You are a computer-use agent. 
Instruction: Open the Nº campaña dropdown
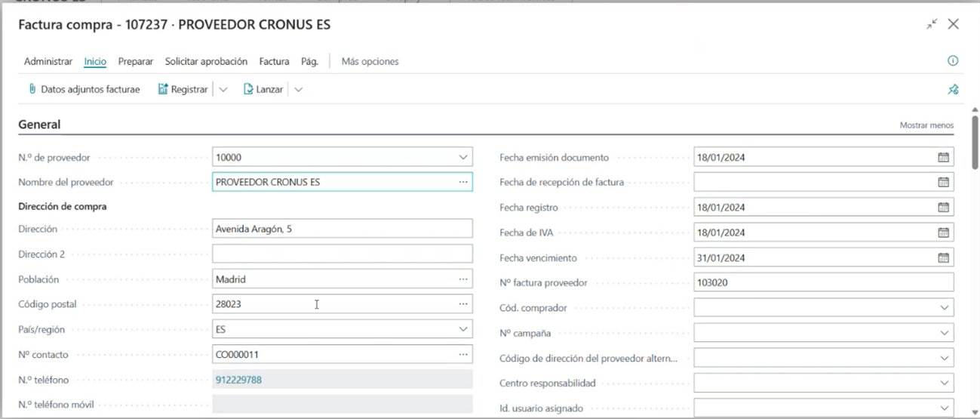pos(944,333)
